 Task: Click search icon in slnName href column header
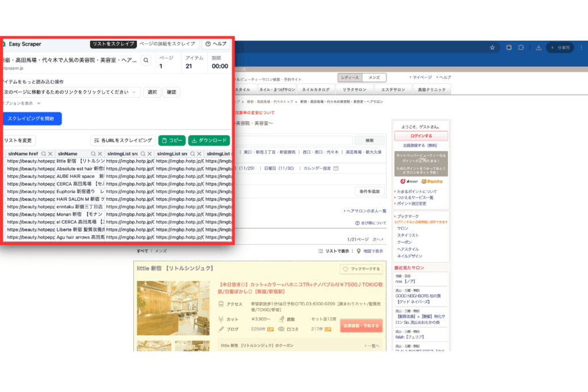(x=44, y=154)
